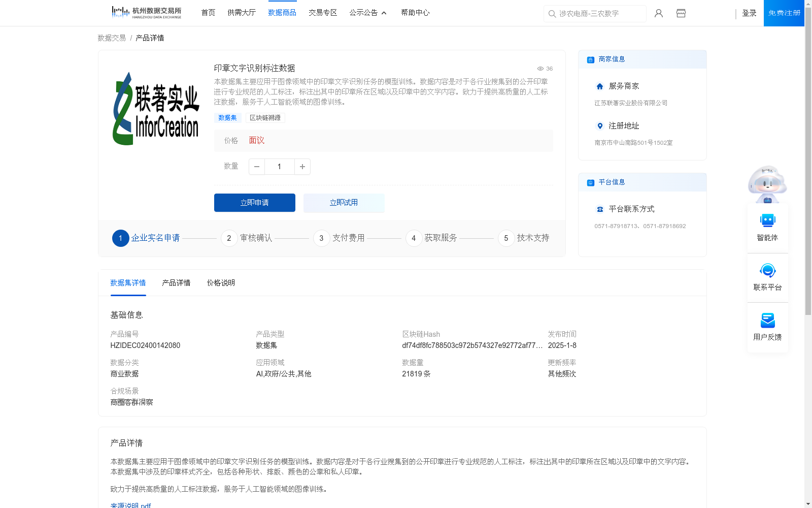Click the 平台联系方式 telephone icon
The width and height of the screenshot is (812, 508).
click(x=600, y=209)
